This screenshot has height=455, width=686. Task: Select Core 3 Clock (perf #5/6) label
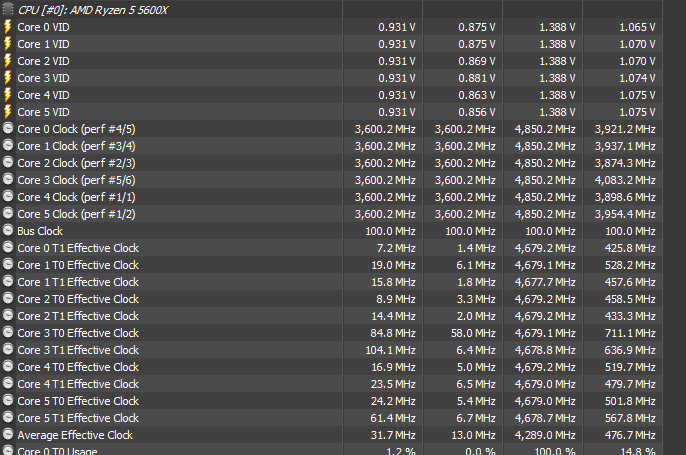click(77, 180)
